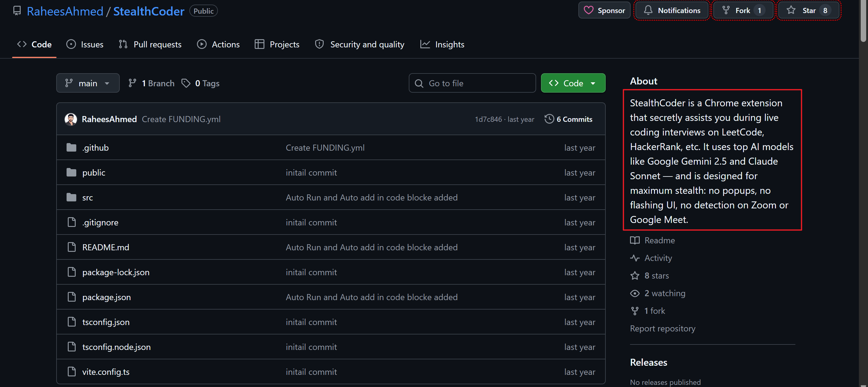Image resolution: width=868 pixels, height=387 pixels.
Task: Star the StealthCoder repository
Action: point(809,10)
